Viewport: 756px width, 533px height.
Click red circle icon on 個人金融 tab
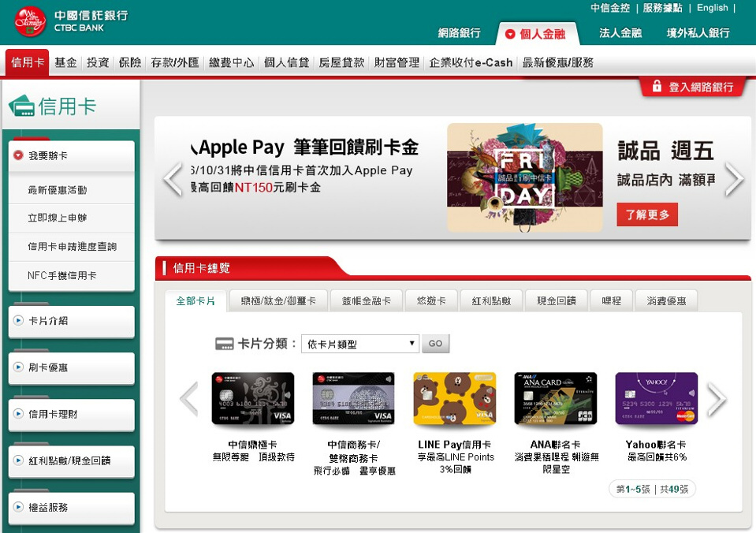click(509, 34)
